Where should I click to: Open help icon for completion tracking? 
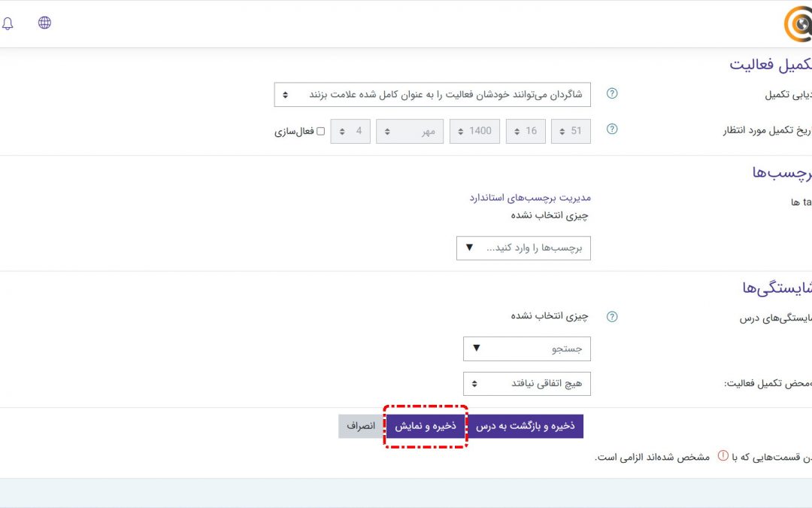pos(612,94)
